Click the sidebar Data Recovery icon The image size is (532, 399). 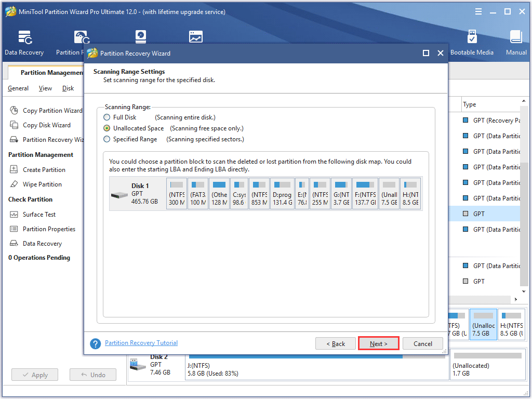pos(14,243)
